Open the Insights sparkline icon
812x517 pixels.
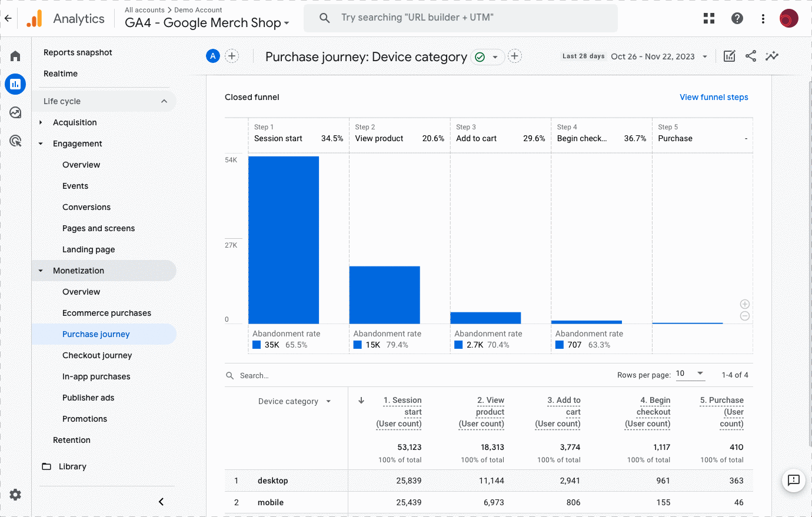(772, 56)
